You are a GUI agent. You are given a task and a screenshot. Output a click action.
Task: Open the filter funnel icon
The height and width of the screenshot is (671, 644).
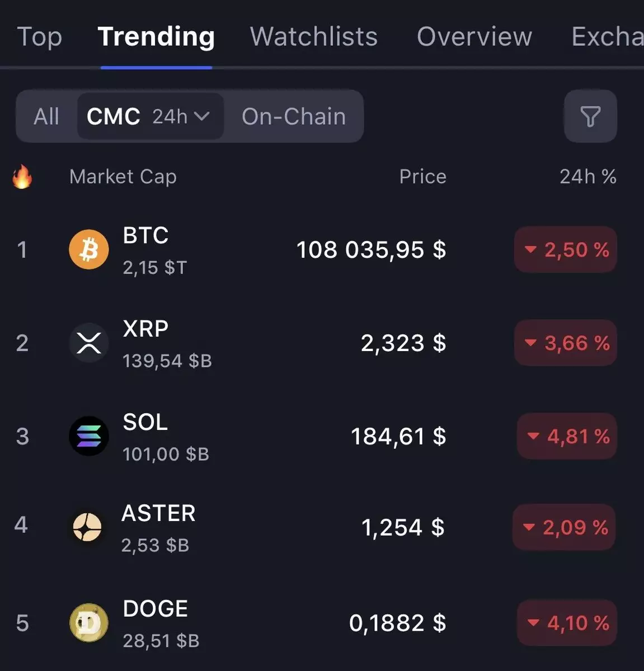590,116
